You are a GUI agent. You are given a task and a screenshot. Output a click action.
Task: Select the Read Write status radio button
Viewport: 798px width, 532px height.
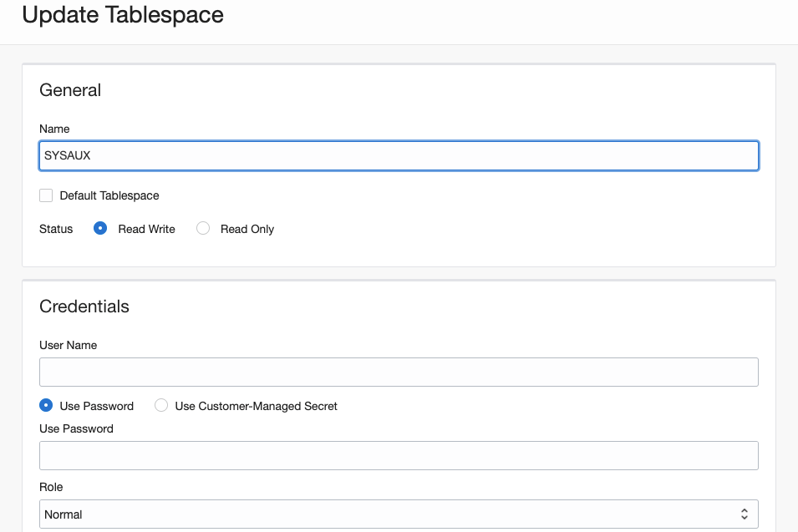click(100, 228)
